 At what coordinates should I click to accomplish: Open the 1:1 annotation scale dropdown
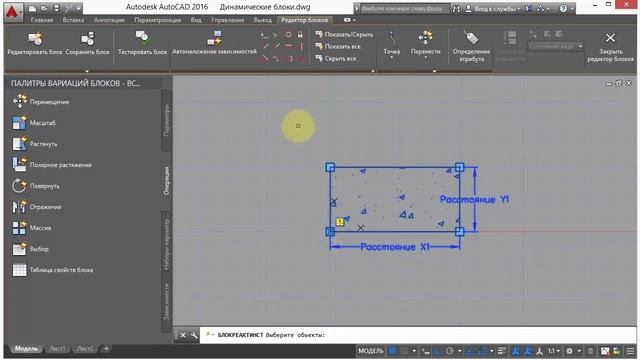point(553,351)
